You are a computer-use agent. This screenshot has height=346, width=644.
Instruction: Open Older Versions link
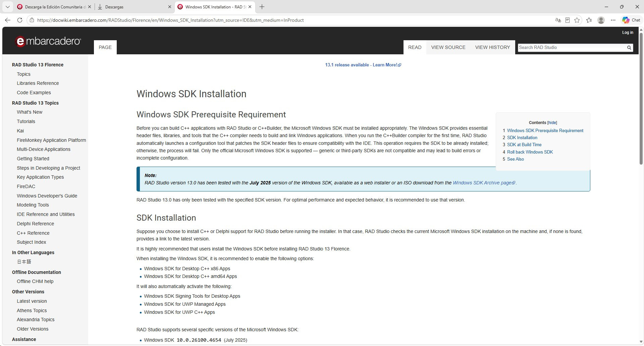pyautogui.click(x=33, y=329)
